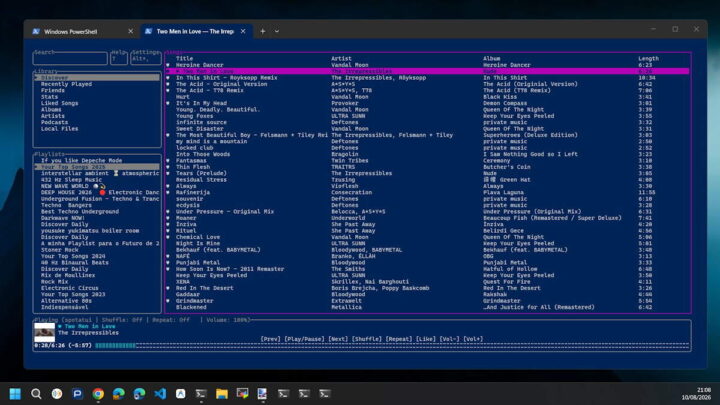Open Albums in the Library
Screen dimensions: 720x405
click(x=51, y=110)
